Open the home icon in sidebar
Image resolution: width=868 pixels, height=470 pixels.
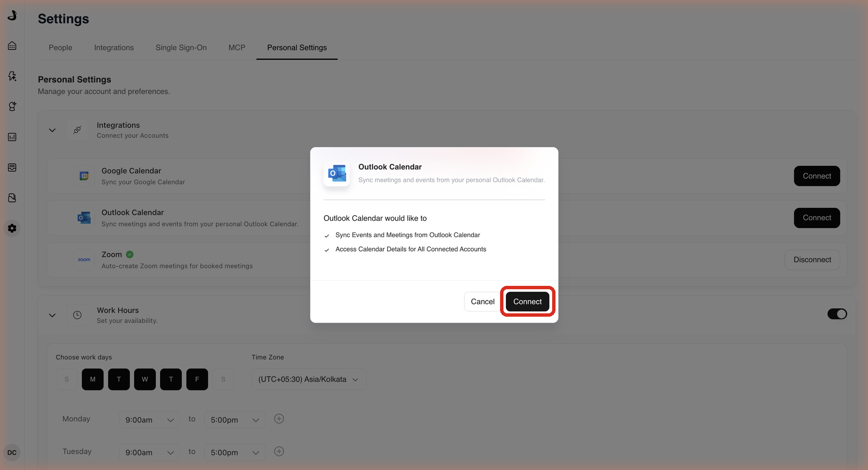coord(12,46)
